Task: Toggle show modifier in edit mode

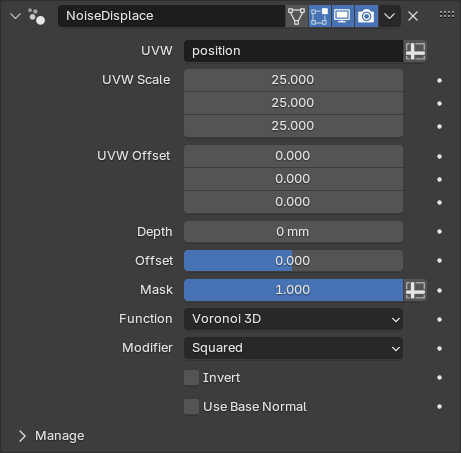Action: [320, 16]
